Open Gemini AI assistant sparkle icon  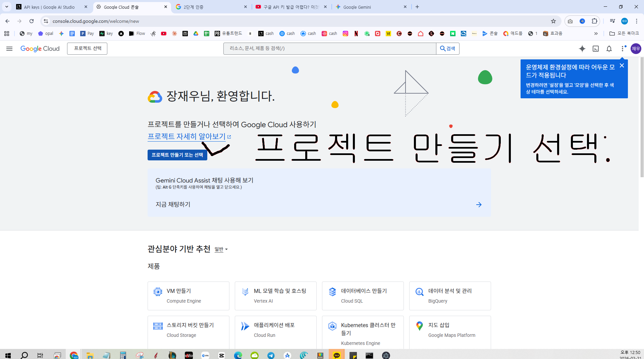pyautogui.click(x=582, y=49)
